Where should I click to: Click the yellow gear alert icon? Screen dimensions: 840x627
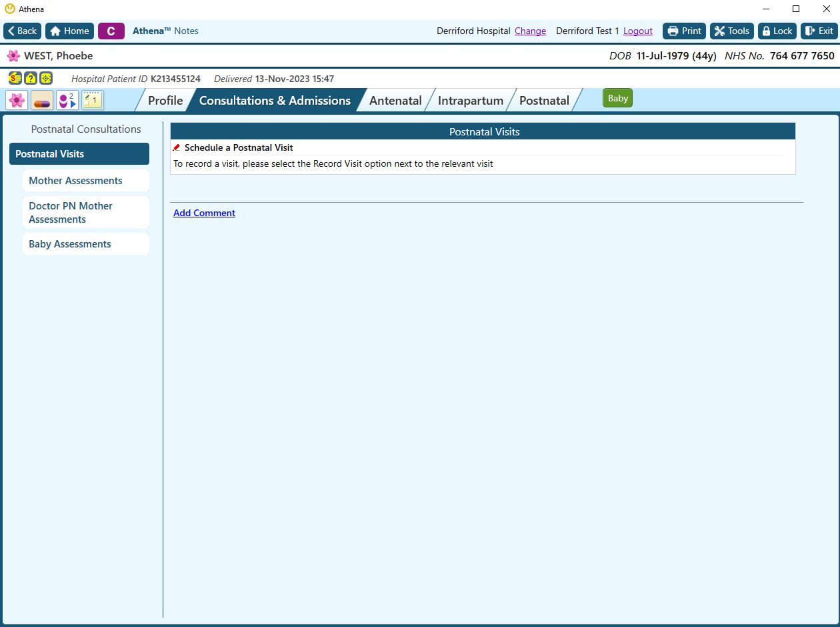(x=46, y=78)
